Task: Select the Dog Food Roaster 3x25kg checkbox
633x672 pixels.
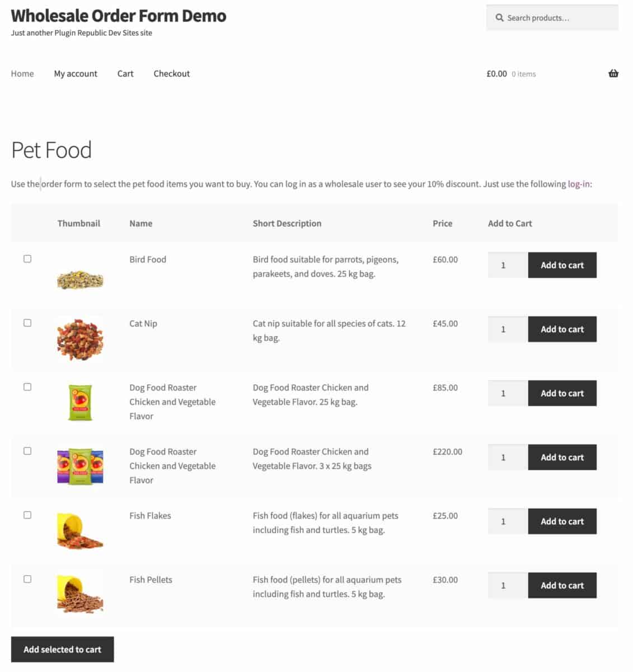Action: pyautogui.click(x=27, y=451)
